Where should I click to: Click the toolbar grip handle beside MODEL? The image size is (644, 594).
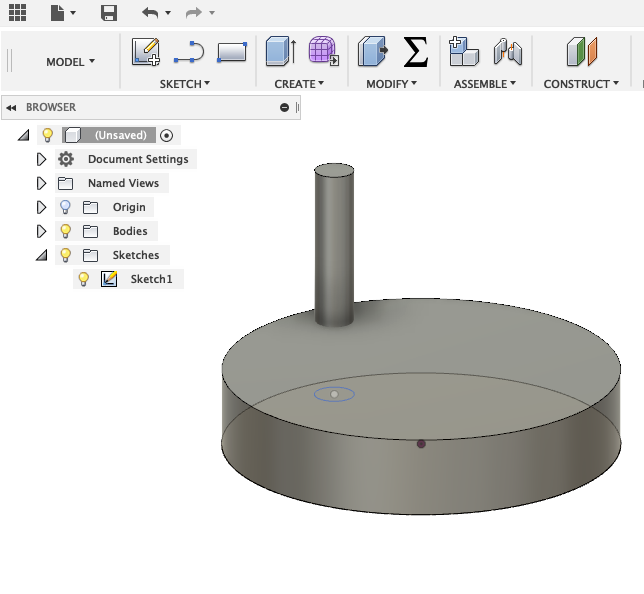(x=10, y=60)
